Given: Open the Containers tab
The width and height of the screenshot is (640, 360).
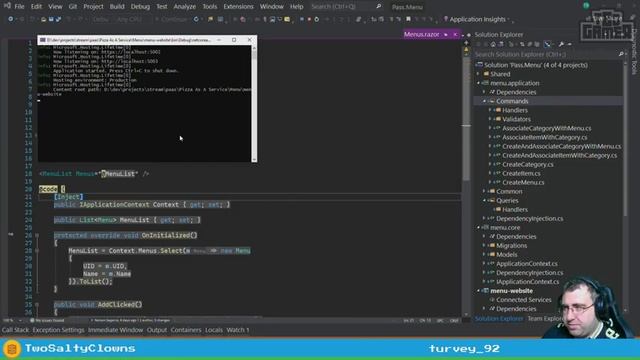Looking at the screenshot, I should pyautogui.click(x=186, y=330).
